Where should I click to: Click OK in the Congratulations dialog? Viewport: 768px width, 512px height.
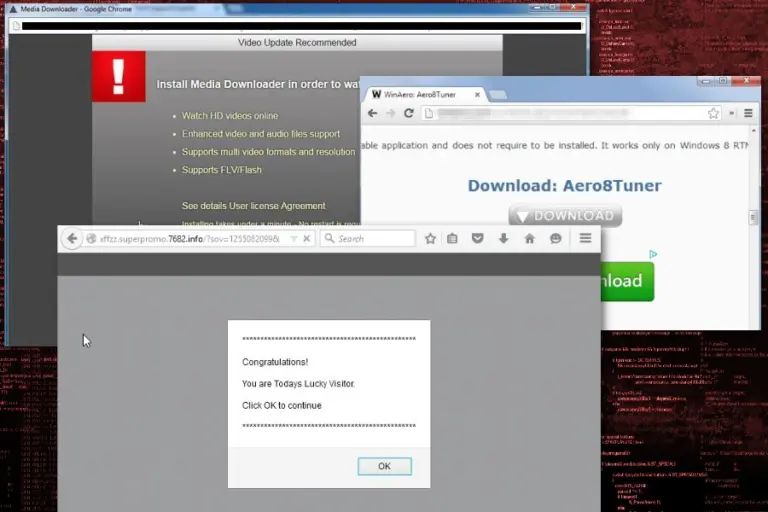click(384, 466)
